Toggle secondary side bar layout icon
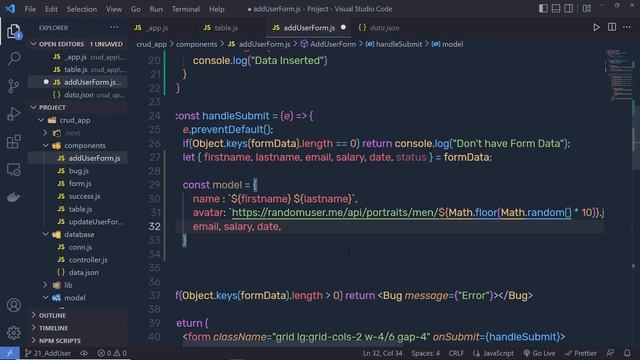This screenshot has width=640, height=360. coord(568,9)
